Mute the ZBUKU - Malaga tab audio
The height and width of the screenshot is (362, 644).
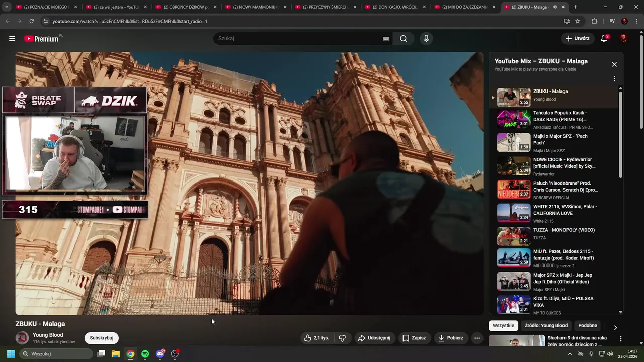[x=555, y=7]
